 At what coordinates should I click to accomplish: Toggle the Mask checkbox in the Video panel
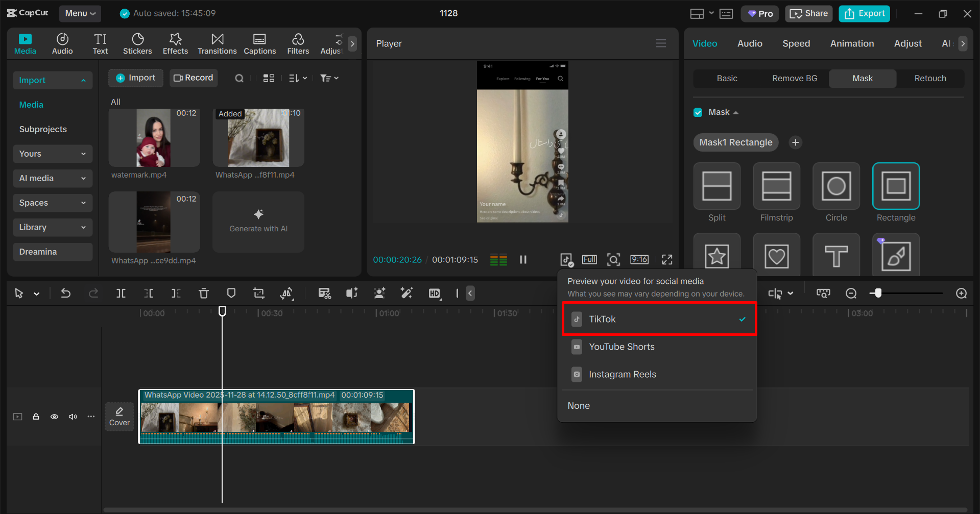coord(698,112)
